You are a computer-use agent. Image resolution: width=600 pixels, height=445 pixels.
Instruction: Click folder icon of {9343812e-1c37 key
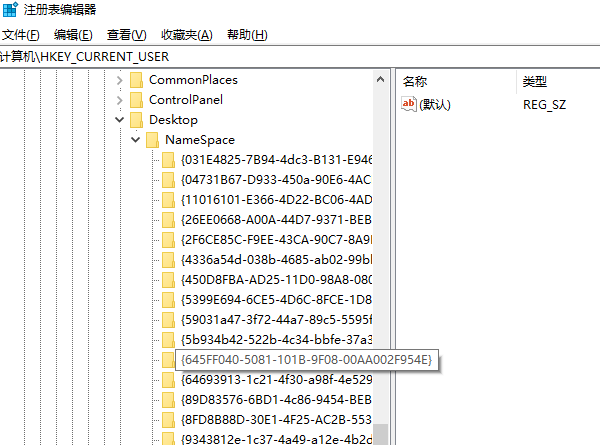click(x=168, y=438)
